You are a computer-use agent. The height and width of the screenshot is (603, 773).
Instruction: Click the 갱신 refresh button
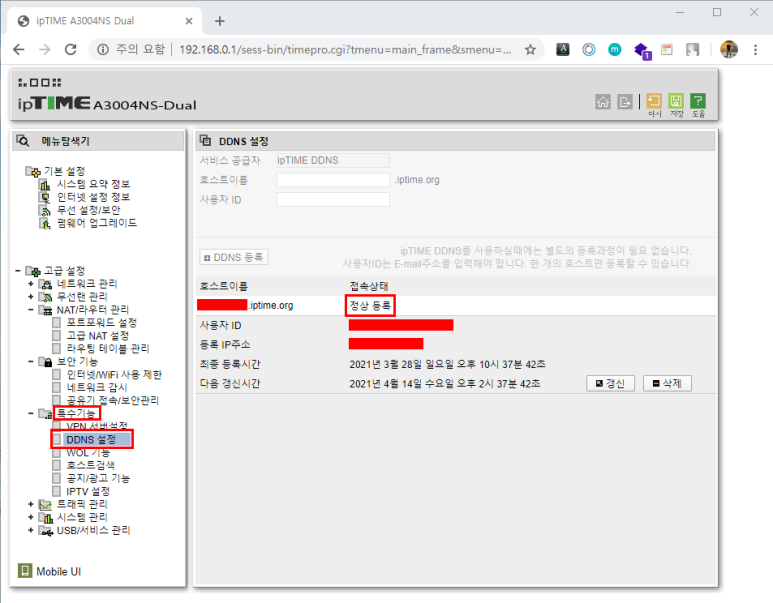click(x=610, y=383)
